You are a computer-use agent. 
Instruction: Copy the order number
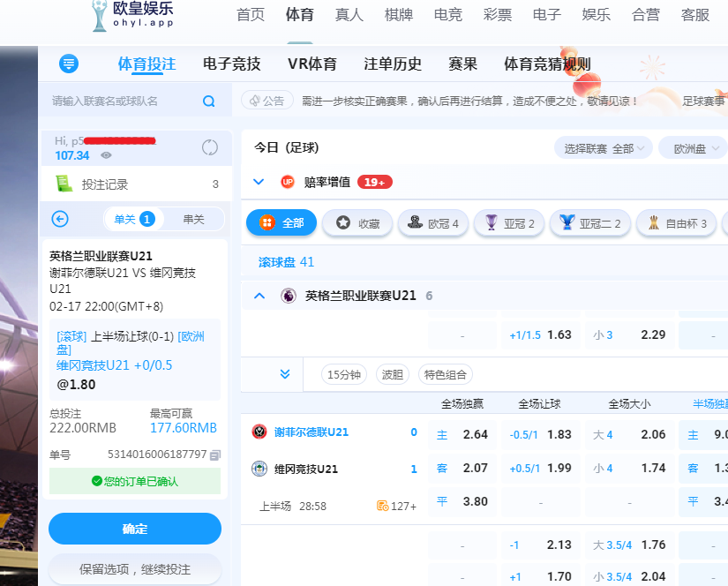coord(215,455)
